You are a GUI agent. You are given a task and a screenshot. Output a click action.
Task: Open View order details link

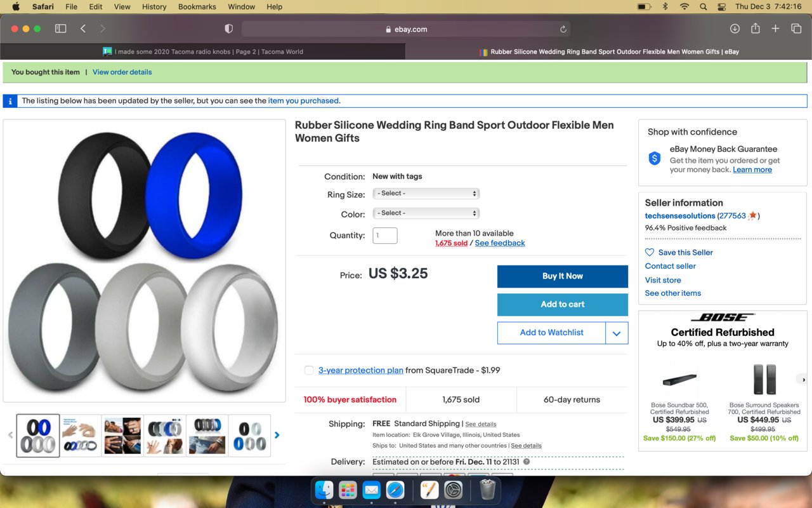click(x=122, y=72)
